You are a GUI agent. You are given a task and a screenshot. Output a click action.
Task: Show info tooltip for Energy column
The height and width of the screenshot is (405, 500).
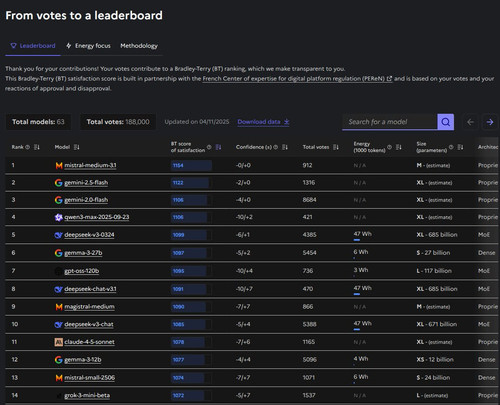[x=389, y=147]
